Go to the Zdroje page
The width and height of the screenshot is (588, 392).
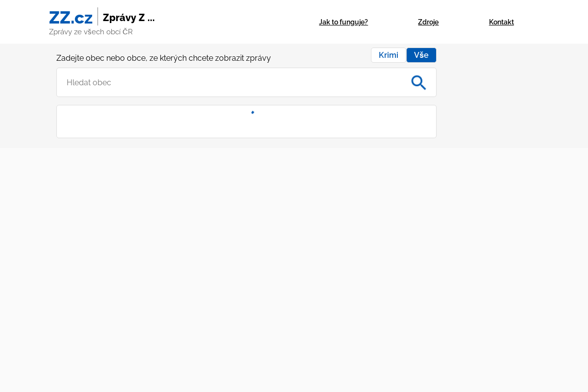point(428,22)
